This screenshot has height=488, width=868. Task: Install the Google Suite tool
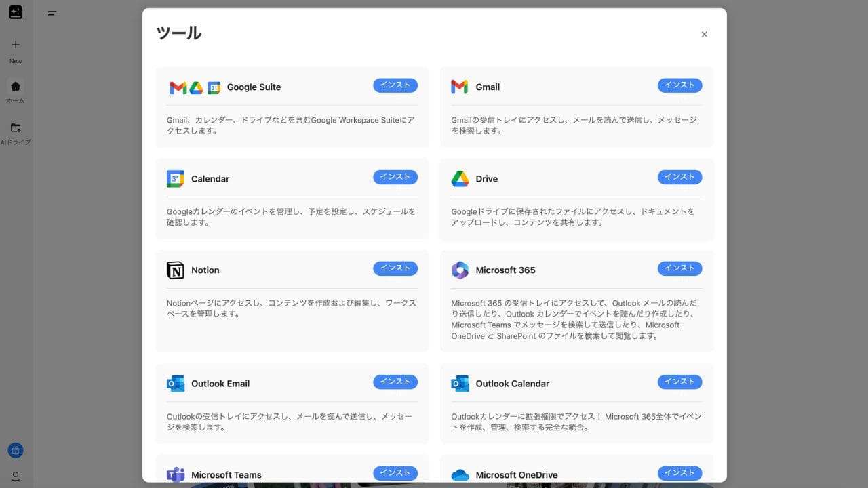(x=395, y=85)
